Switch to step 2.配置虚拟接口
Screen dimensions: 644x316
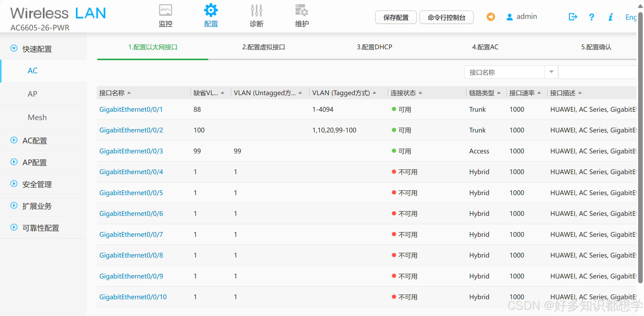click(263, 47)
